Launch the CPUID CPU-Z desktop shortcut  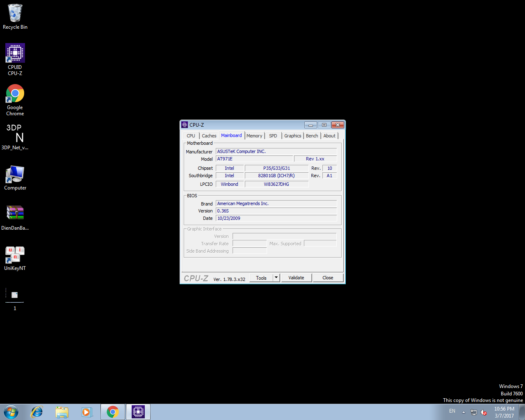tap(15, 59)
